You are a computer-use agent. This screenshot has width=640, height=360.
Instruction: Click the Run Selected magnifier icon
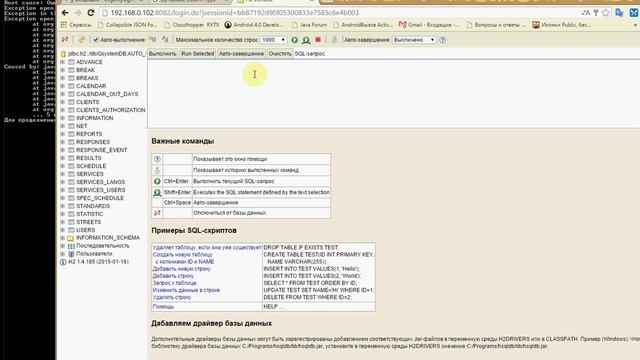coord(306,40)
